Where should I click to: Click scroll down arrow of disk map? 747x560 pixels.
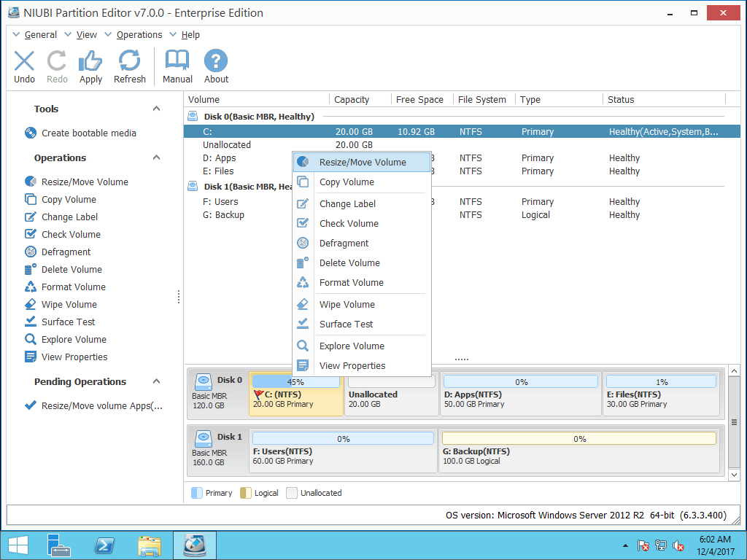[x=734, y=474]
